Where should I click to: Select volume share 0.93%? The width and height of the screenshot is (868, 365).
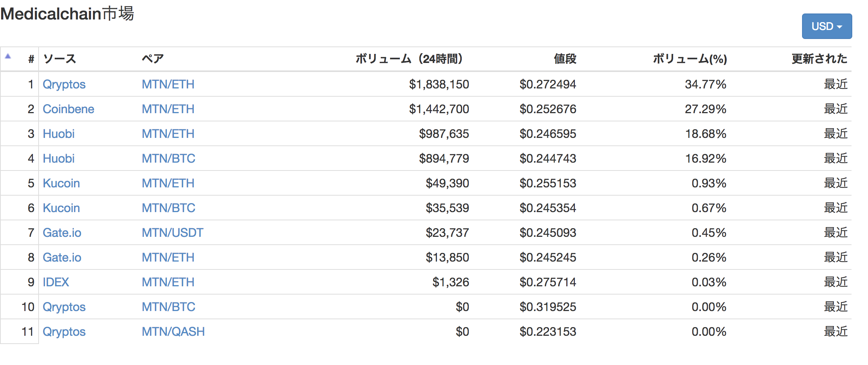(709, 183)
